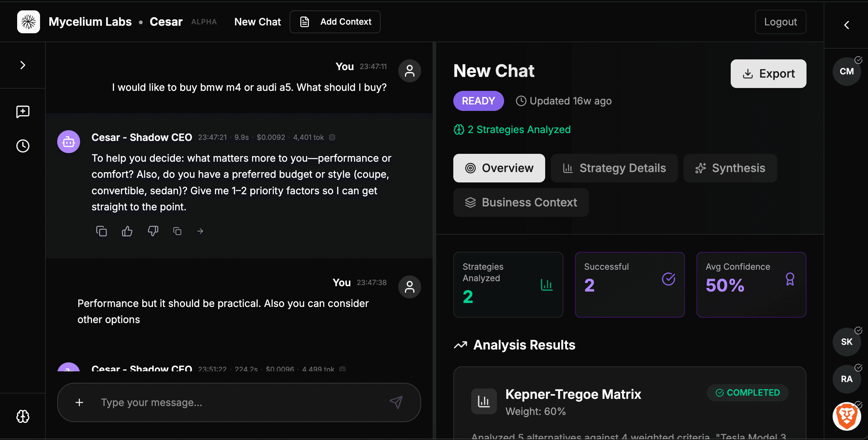Image resolution: width=868 pixels, height=440 pixels.
Task: Log out using the Logout button
Action: coord(780,22)
